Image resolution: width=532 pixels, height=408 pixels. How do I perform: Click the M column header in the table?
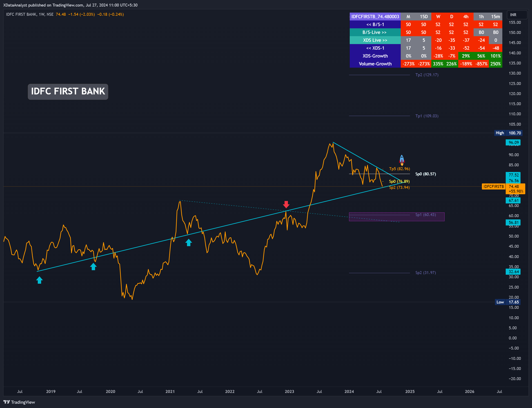[x=408, y=16]
